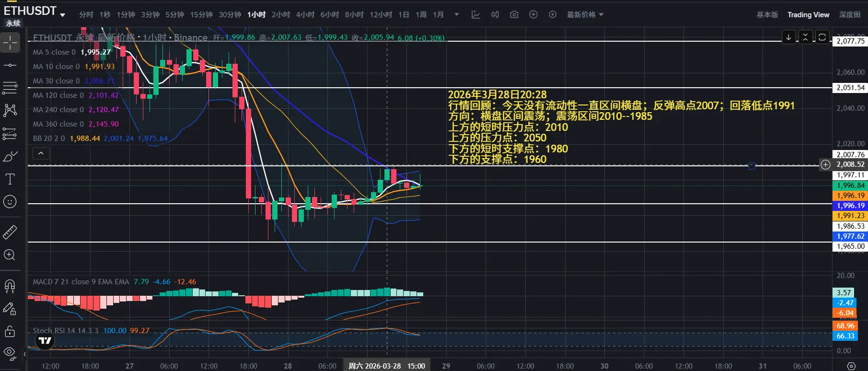Switch to the 分时 interval
The height and width of the screenshot is (371, 868).
[86, 15]
